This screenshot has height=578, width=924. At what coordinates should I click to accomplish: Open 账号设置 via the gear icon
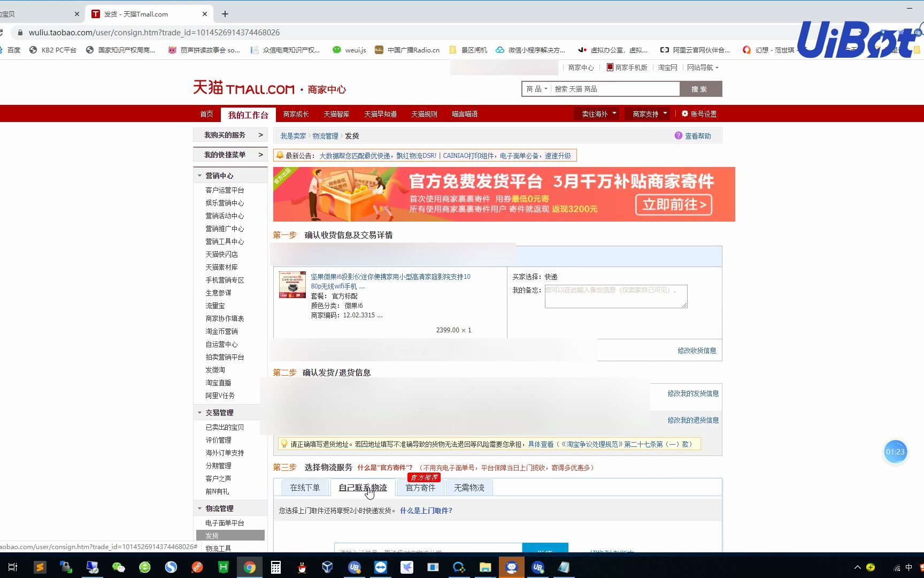(x=685, y=113)
